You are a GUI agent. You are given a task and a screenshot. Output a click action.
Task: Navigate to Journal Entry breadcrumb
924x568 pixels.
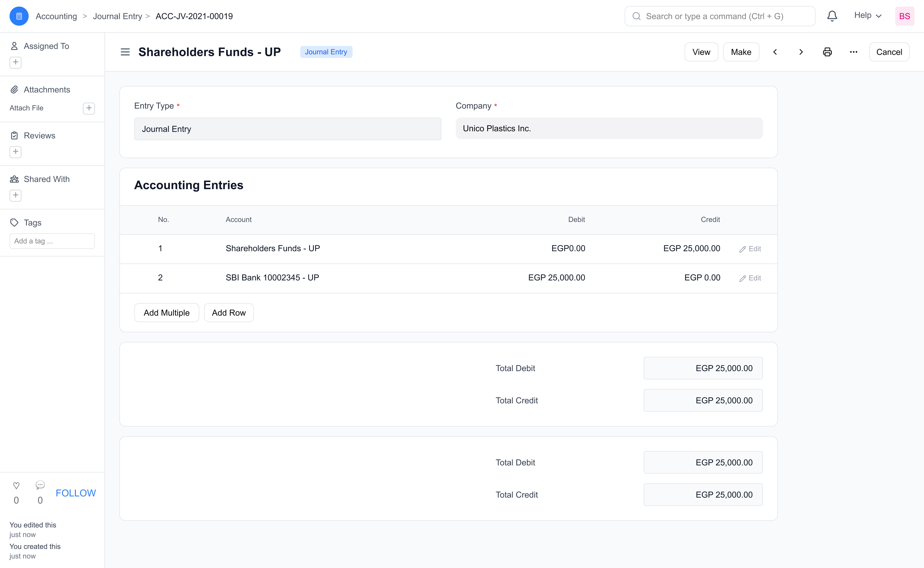pyautogui.click(x=117, y=16)
